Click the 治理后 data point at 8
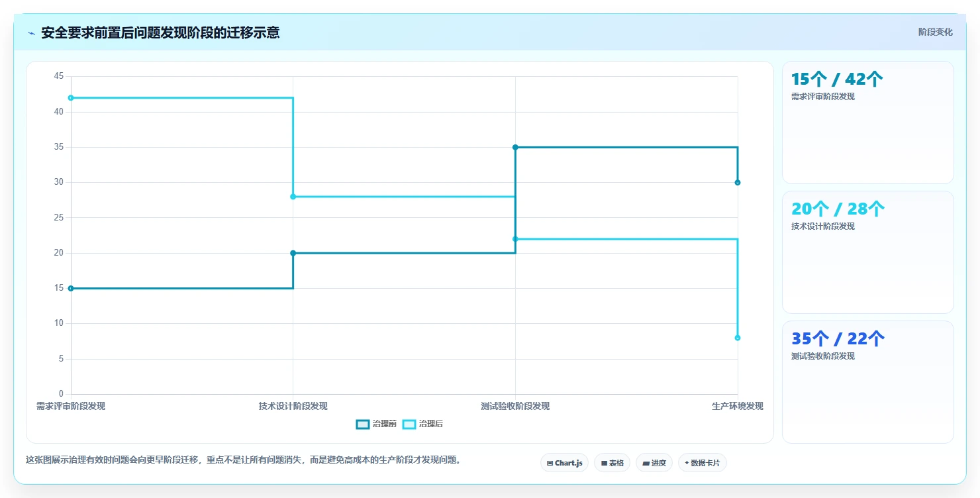This screenshot has width=980, height=498. click(738, 338)
